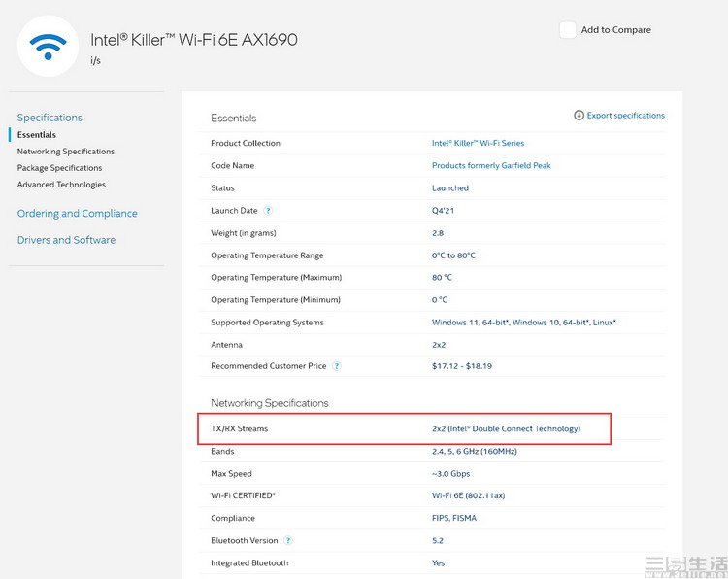Open the Bluetooth Version help icon
The height and width of the screenshot is (579, 728).
click(288, 540)
